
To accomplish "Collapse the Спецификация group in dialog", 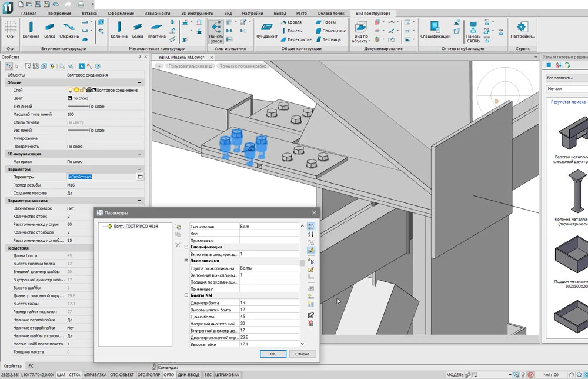I will point(187,247).
